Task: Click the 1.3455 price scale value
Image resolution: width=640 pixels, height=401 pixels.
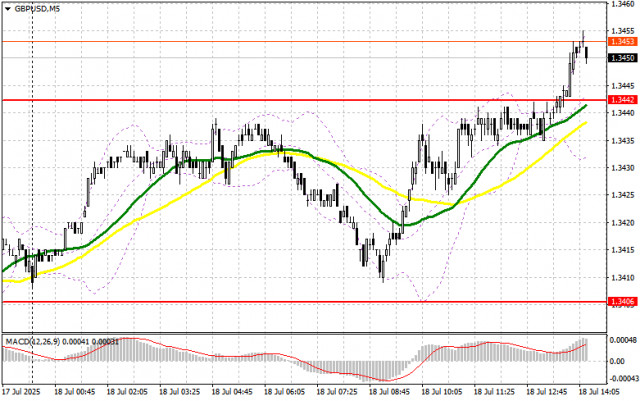Action: tap(623, 31)
